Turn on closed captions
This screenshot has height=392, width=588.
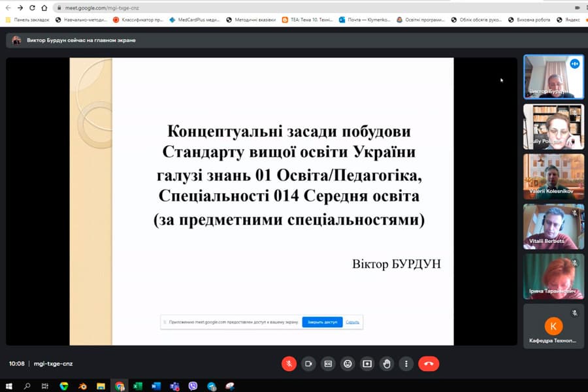pos(328,363)
